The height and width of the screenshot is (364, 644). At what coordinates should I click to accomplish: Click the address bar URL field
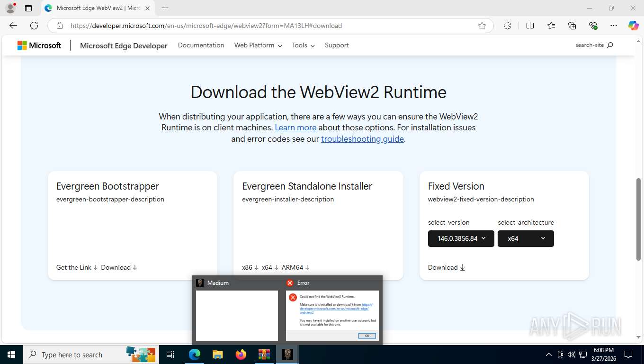tap(270, 26)
